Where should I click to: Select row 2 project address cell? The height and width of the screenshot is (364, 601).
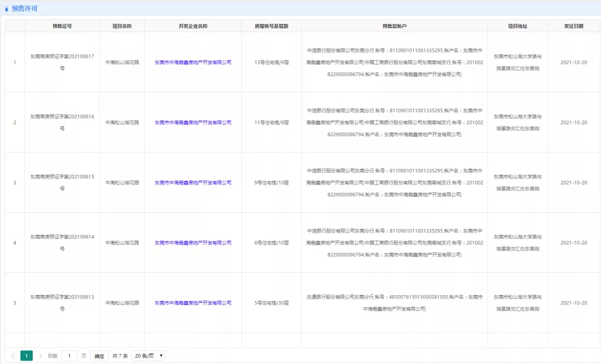(x=518, y=122)
